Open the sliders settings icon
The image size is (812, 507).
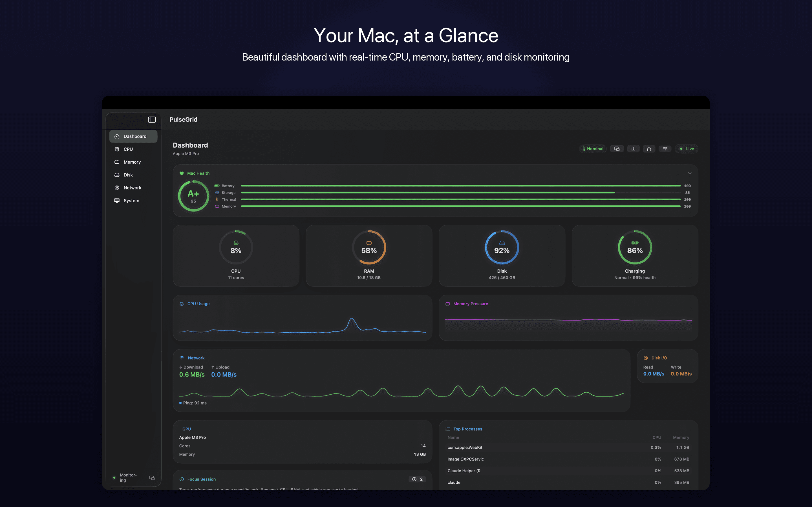665,149
